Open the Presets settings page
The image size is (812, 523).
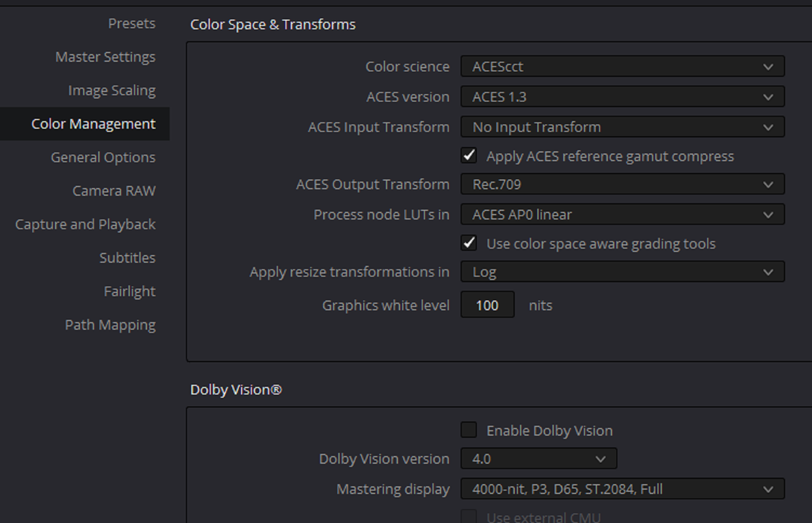point(132,24)
